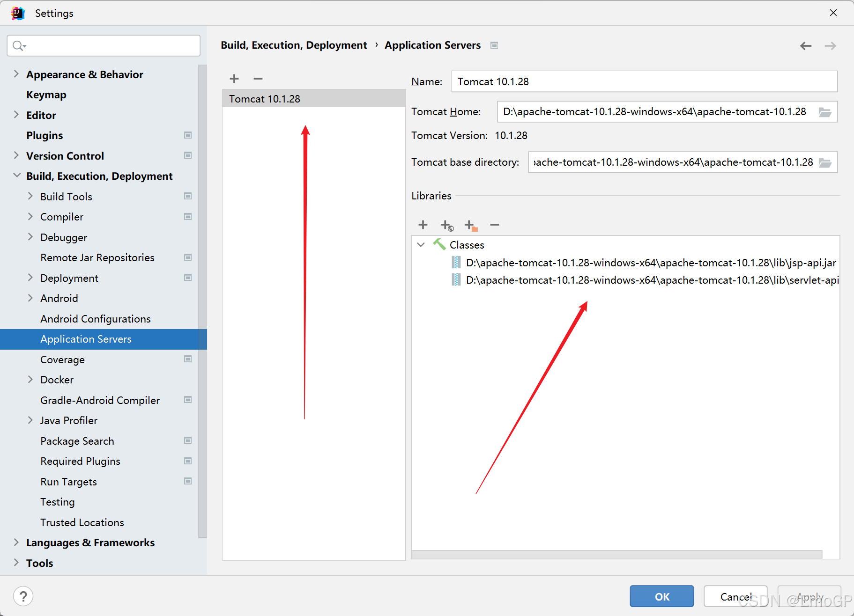The width and height of the screenshot is (854, 616).
Task: Click the IntelliJ IDEA logo in title bar
Action: [x=18, y=13]
